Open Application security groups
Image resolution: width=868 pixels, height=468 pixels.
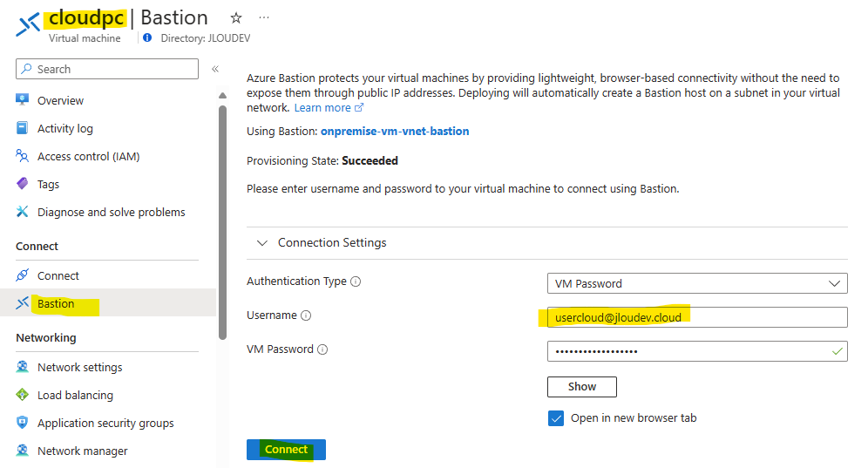click(105, 424)
